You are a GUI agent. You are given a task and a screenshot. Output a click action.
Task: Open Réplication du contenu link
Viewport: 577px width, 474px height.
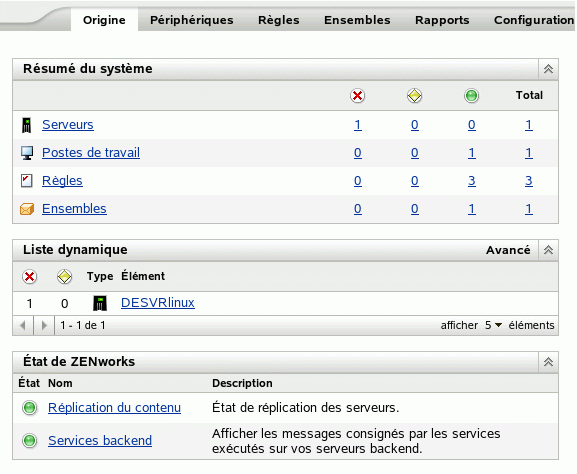(114, 408)
